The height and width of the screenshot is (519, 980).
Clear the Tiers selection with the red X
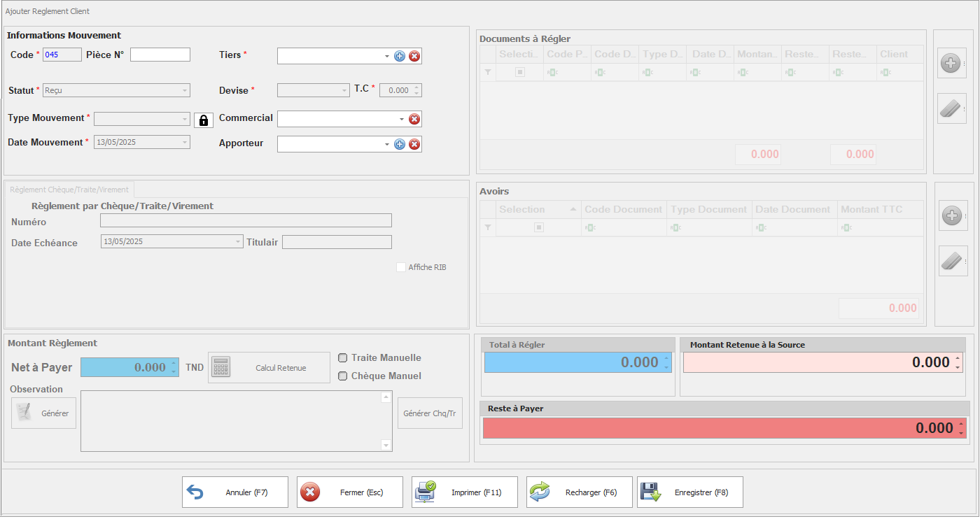tap(414, 56)
